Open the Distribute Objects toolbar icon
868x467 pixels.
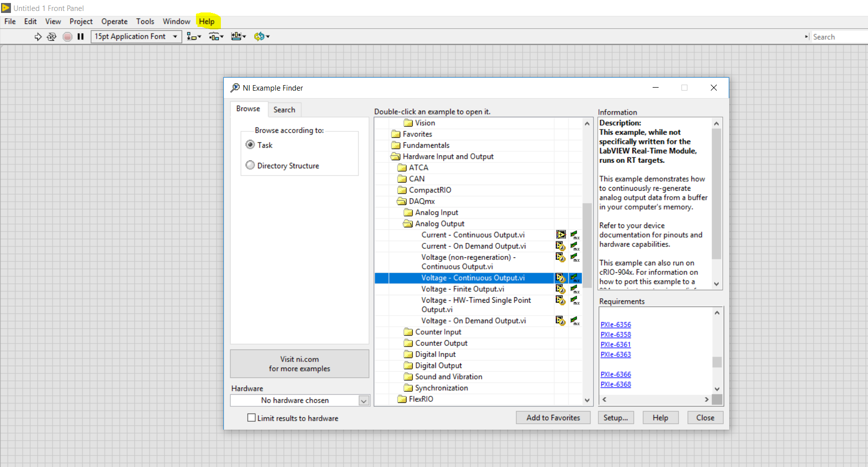216,36
